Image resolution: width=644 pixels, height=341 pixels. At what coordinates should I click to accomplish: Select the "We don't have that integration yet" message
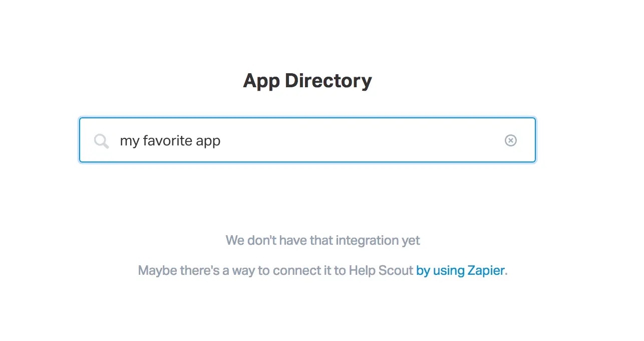(x=323, y=240)
